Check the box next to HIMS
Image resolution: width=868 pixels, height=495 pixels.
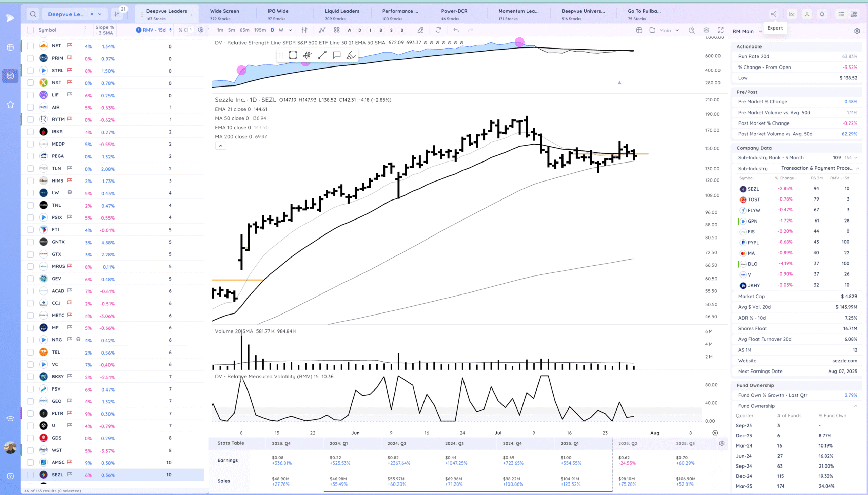pos(31,181)
